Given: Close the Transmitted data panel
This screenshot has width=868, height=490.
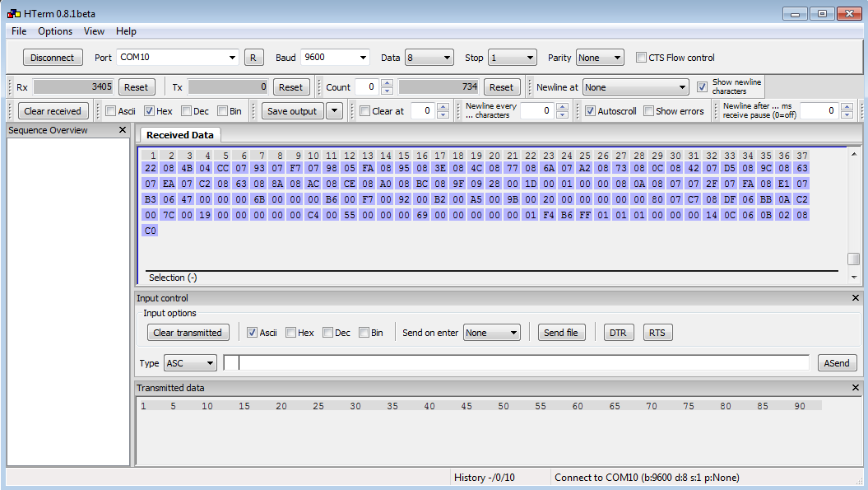Looking at the screenshot, I should [x=855, y=388].
